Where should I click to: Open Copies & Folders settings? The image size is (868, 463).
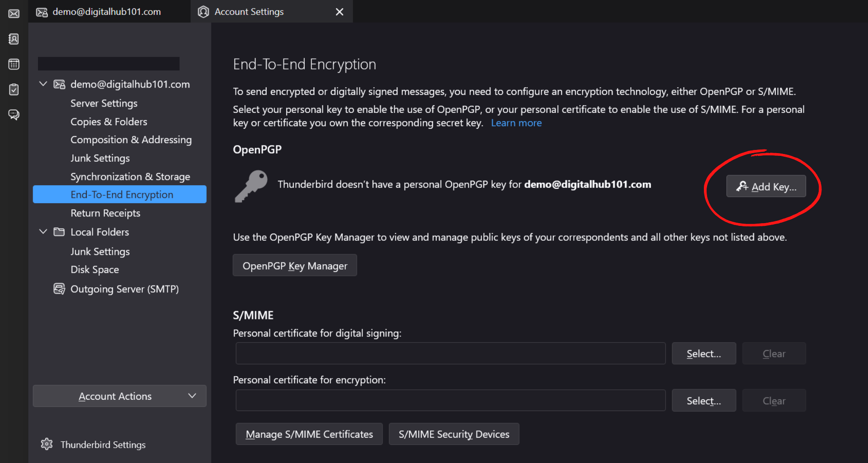109,122
